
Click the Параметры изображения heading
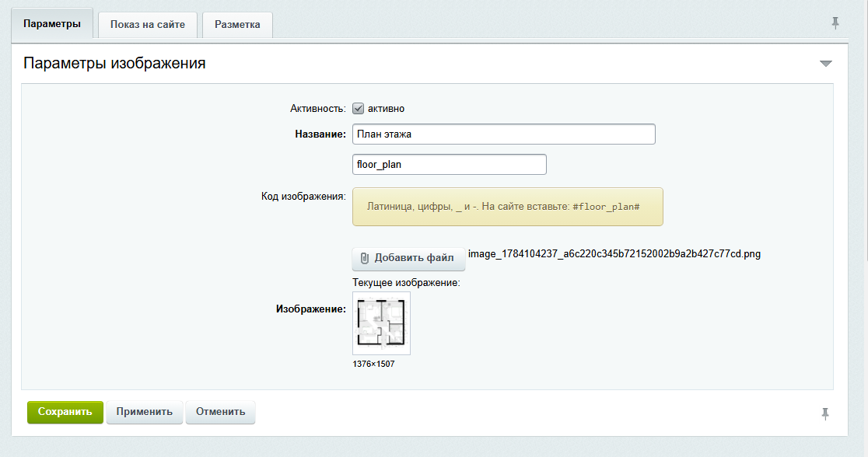coord(114,63)
